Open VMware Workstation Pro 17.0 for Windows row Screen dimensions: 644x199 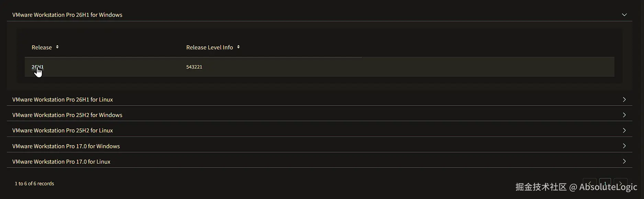(x=320, y=146)
